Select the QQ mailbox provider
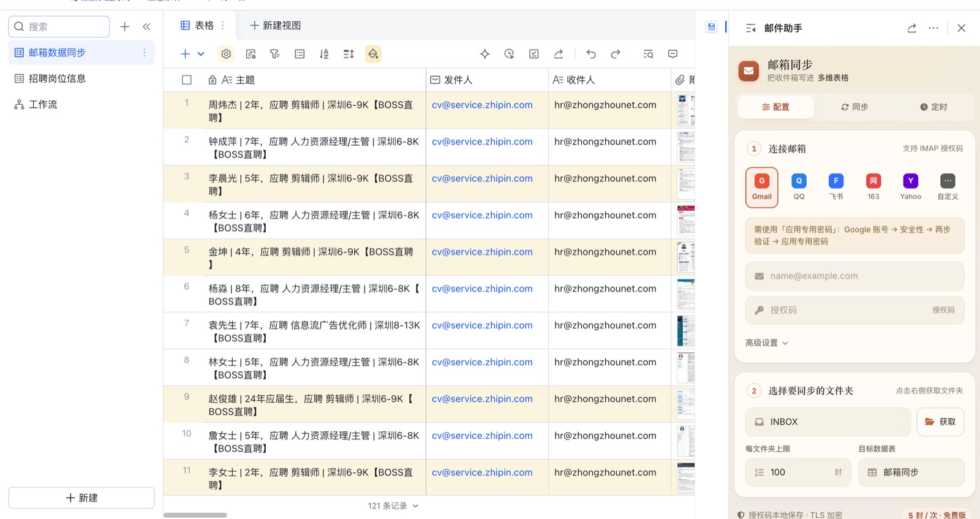980x519 pixels. [799, 187]
